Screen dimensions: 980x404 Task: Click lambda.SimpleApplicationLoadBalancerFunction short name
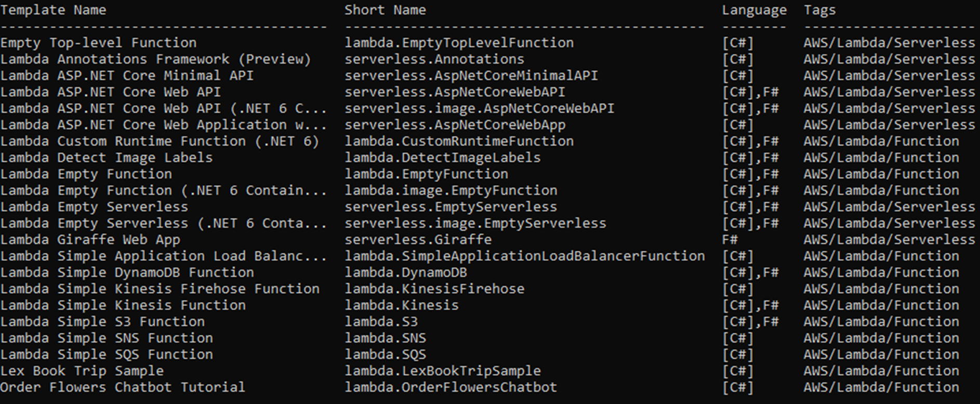tap(524, 256)
